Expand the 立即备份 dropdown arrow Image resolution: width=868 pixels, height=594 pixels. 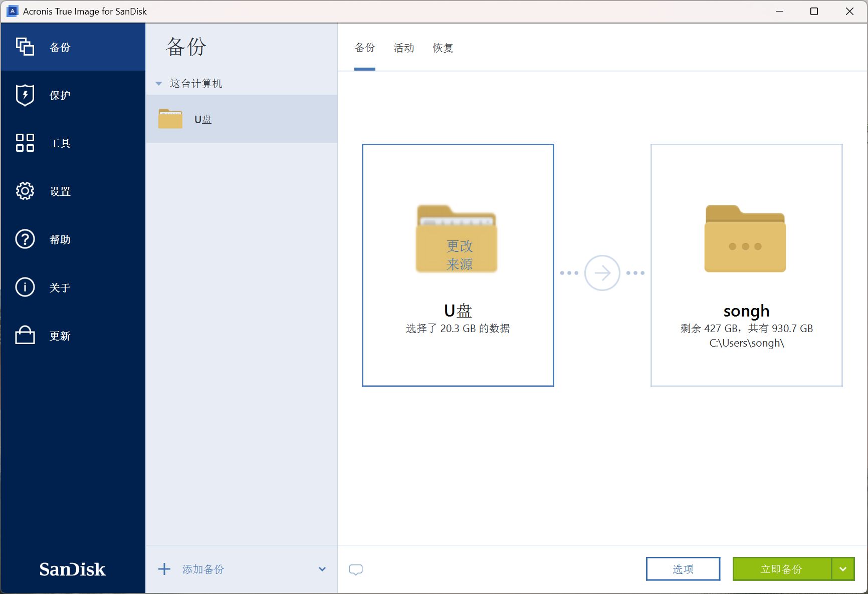(843, 569)
